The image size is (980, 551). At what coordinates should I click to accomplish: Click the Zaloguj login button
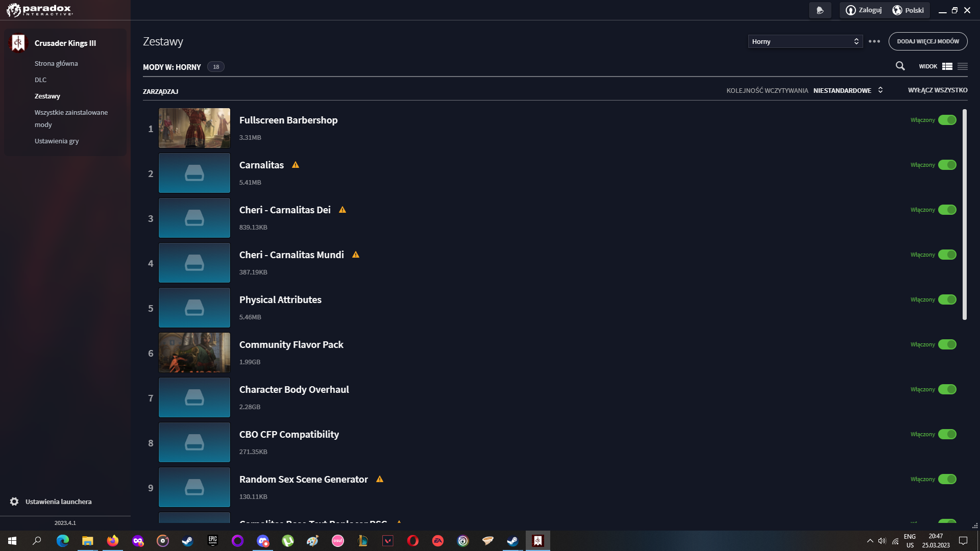point(864,10)
